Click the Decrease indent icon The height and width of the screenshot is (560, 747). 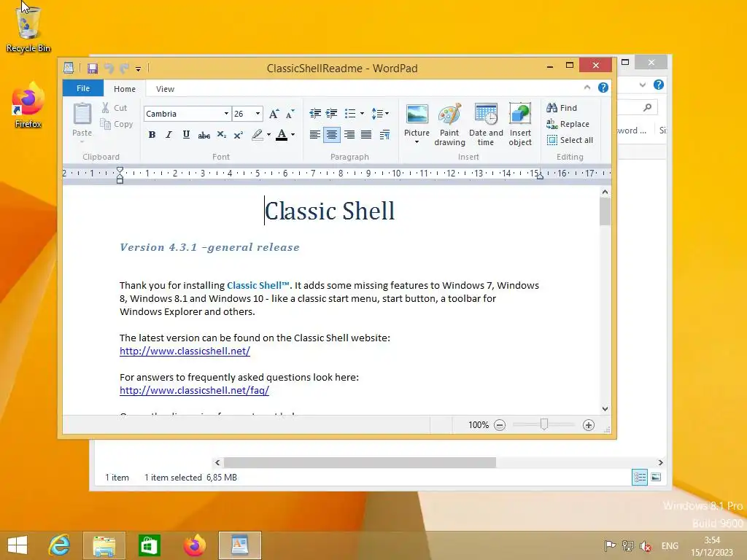[x=315, y=113]
